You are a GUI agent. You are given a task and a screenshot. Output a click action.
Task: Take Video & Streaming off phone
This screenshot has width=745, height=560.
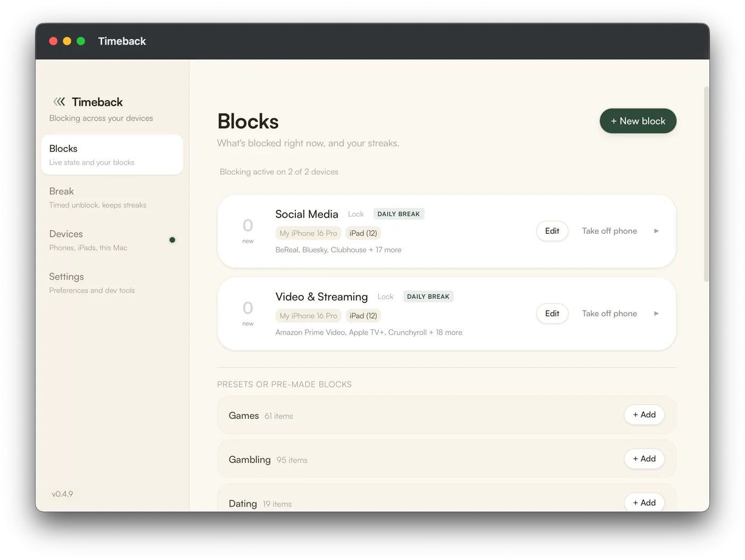609,314
